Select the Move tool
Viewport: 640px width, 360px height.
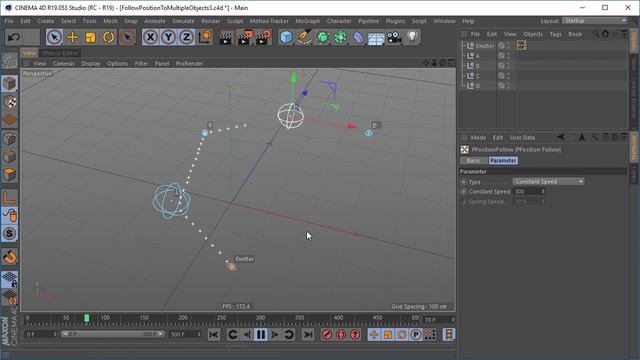[73, 37]
